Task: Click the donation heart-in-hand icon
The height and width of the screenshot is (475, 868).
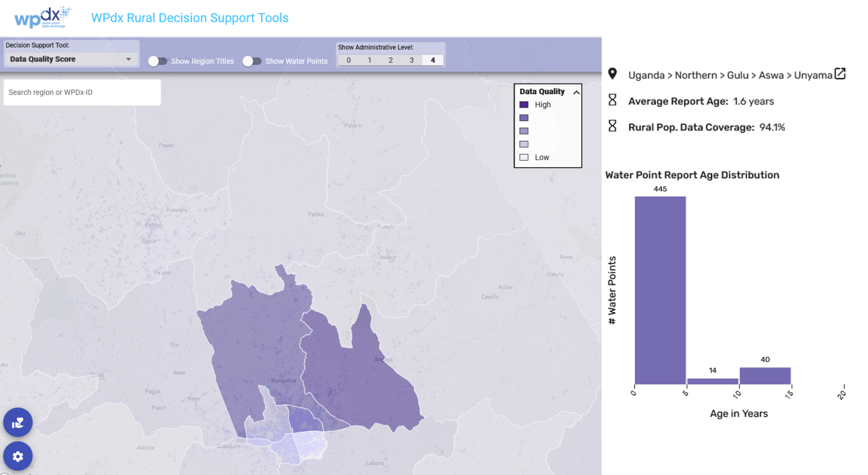Action: pos(18,422)
